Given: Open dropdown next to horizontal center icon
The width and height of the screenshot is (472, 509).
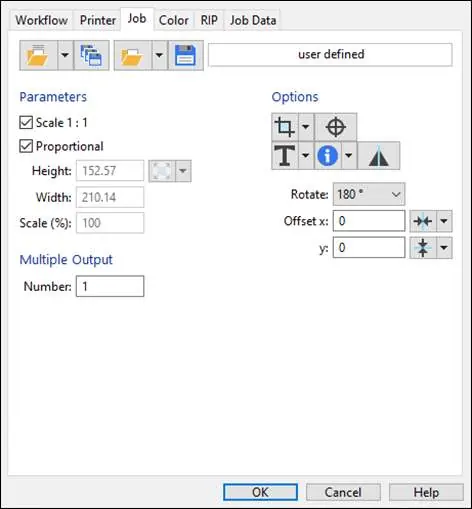Looking at the screenshot, I should [x=444, y=221].
